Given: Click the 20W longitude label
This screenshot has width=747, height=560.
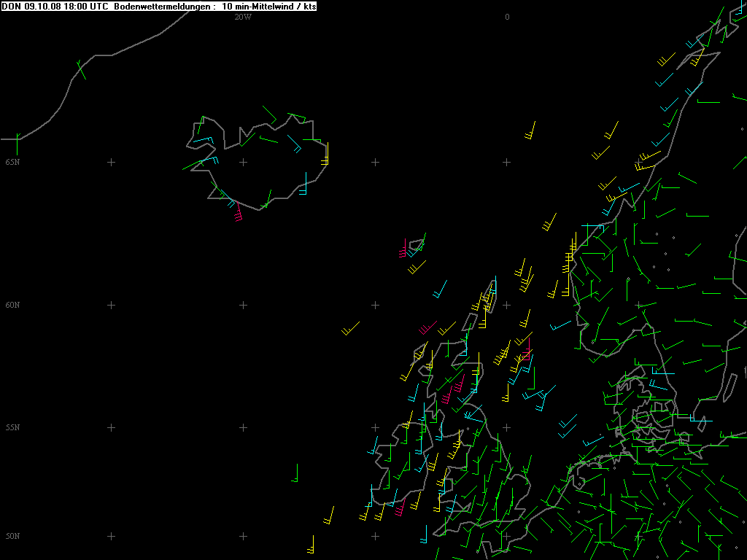Looking at the screenshot, I should click(243, 17).
